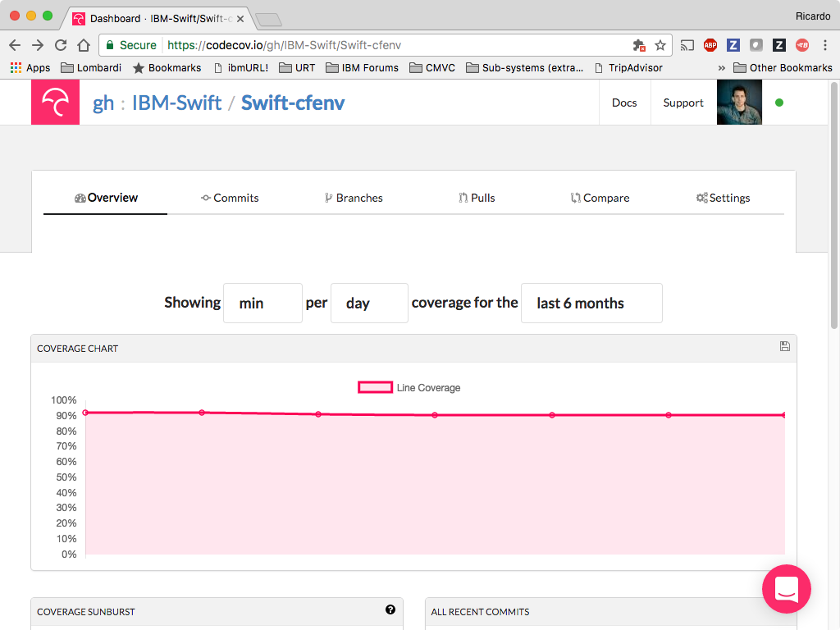Screen dimensions: 840x630
Task: Bookmark page with star icon
Action: (660, 46)
